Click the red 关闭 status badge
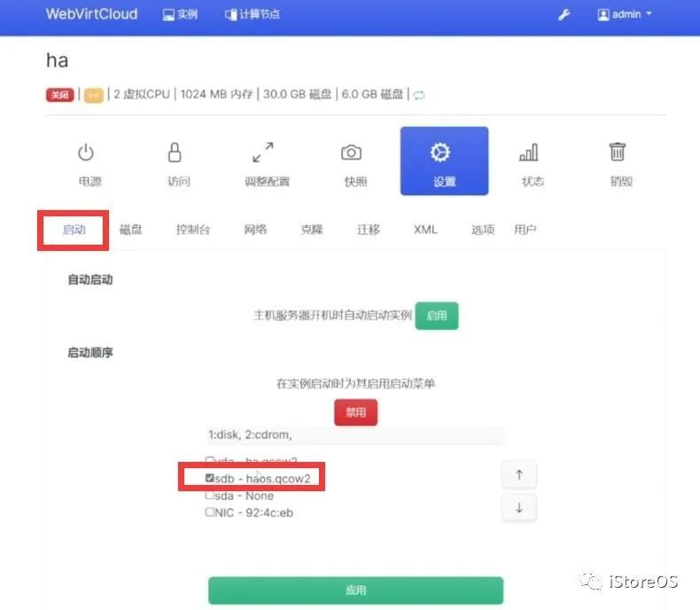 pyautogui.click(x=60, y=95)
